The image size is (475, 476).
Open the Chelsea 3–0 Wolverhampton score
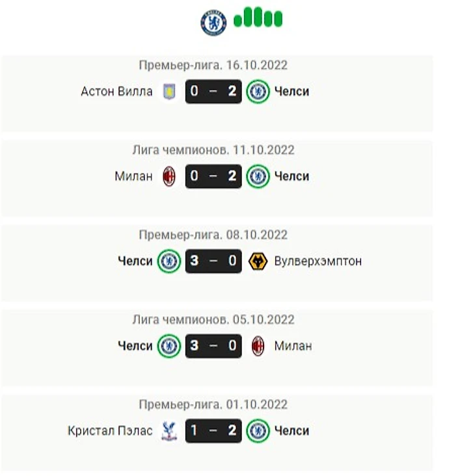click(213, 261)
